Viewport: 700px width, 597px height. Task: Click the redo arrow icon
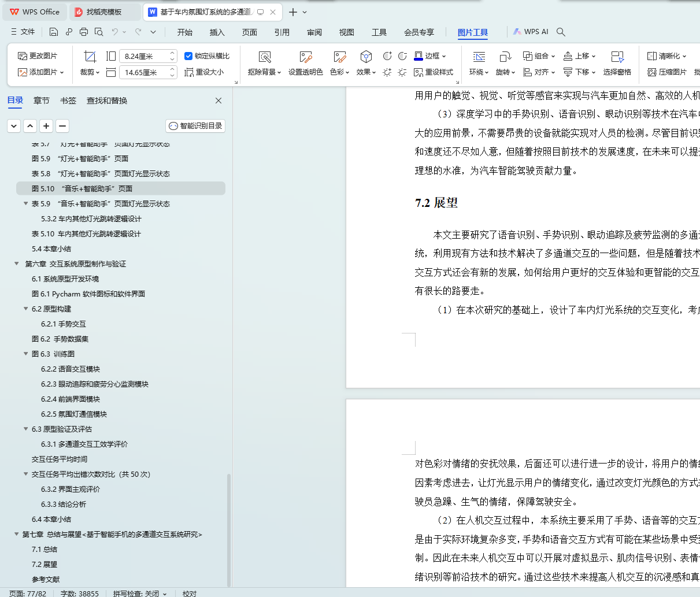tap(138, 32)
